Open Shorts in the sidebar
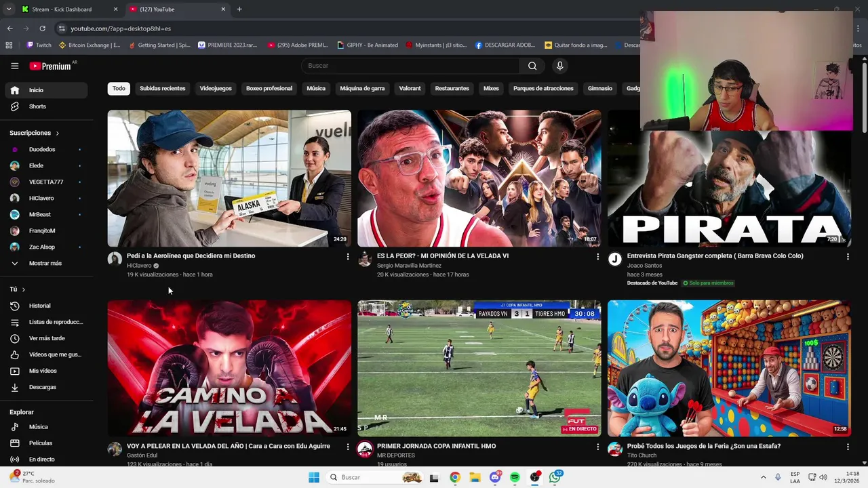This screenshot has height=488, width=868. [46, 106]
